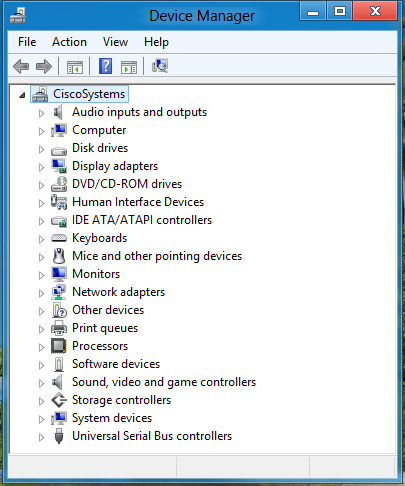Expand the Disk drives node

pyautogui.click(x=41, y=149)
